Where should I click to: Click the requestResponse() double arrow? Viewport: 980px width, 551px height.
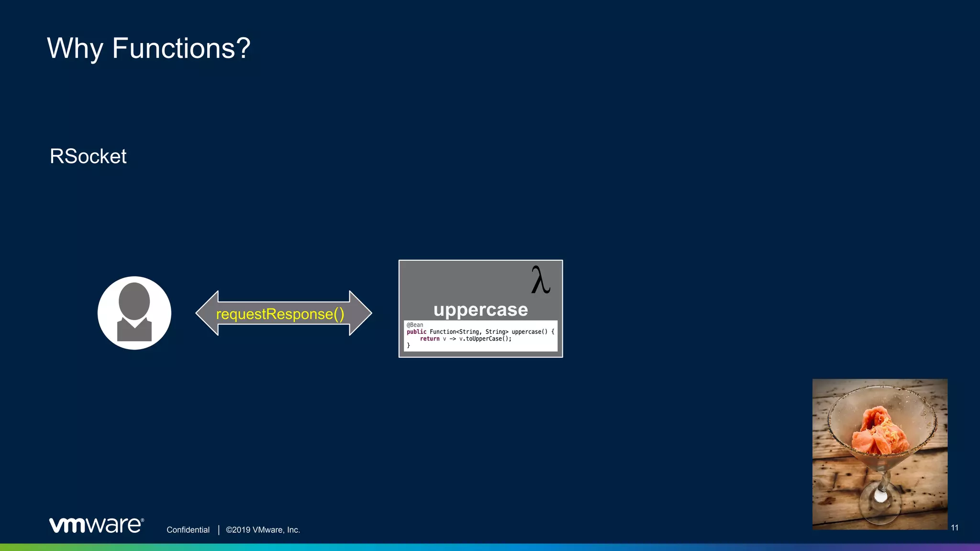(284, 313)
